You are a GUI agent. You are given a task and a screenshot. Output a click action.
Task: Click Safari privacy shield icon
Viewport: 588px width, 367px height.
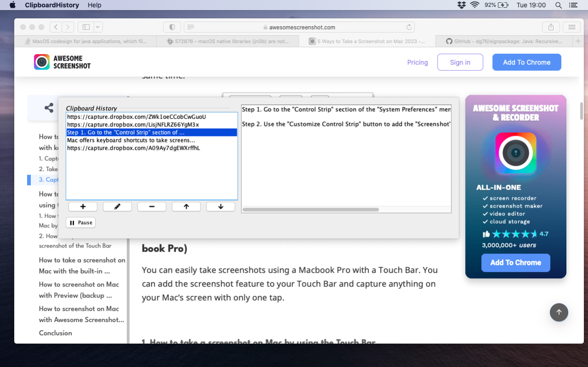172,27
